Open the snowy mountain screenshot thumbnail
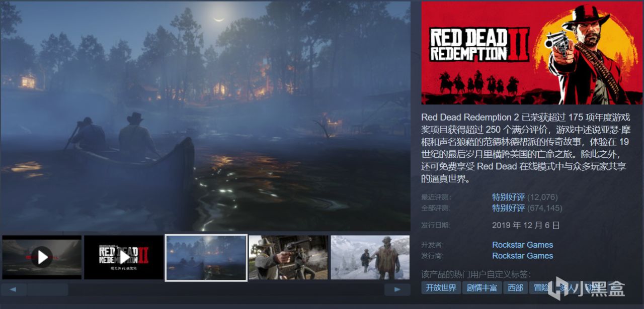The width and height of the screenshot is (644, 309). click(x=370, y=257)
